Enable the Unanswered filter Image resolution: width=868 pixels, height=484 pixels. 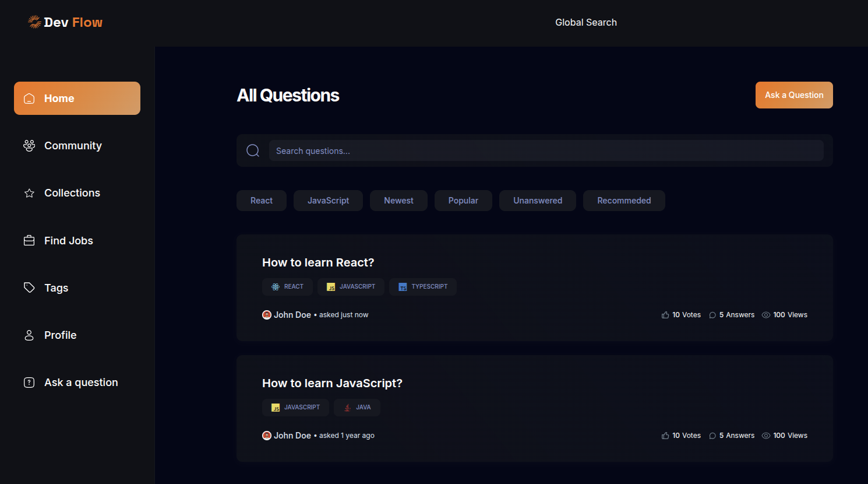click(537, 200)
